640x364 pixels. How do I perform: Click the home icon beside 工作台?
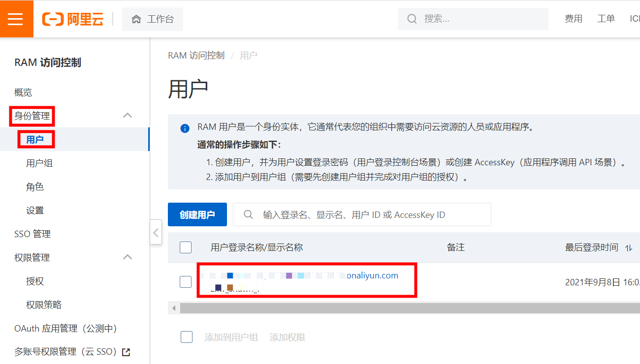tap(136, 19)
